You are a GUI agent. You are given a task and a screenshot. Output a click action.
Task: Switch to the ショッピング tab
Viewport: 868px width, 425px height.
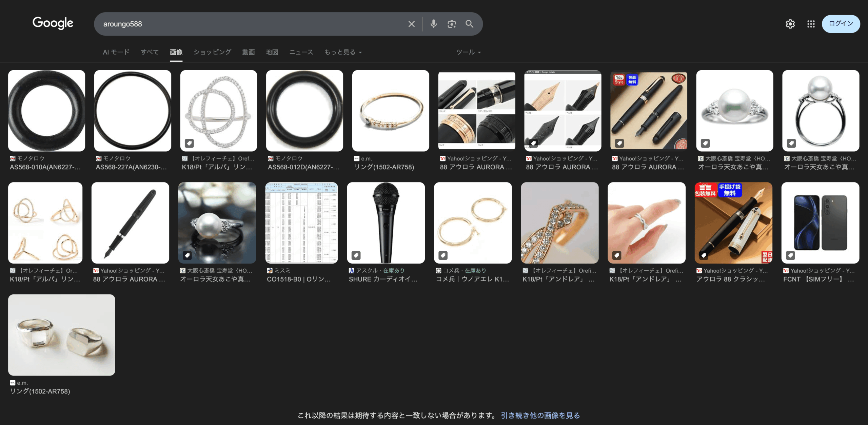click(x=212, y=52)
